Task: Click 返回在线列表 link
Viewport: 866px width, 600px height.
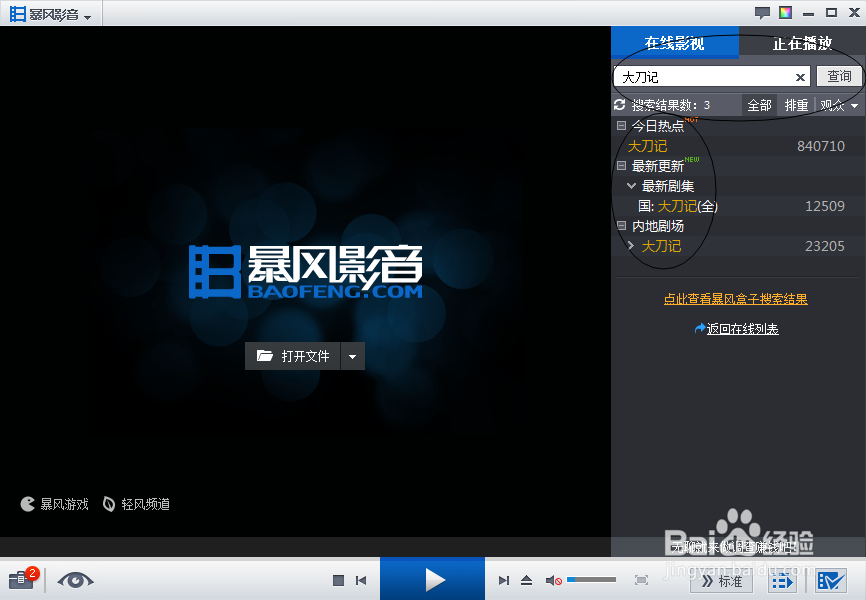Action: pyautogui.click(x=742, y=329)
